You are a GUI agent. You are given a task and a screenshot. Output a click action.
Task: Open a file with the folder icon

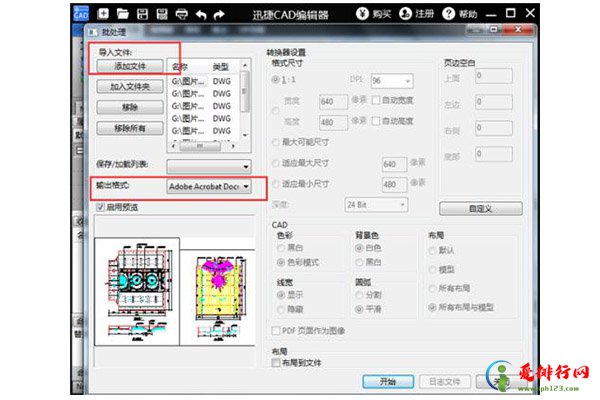123,14
